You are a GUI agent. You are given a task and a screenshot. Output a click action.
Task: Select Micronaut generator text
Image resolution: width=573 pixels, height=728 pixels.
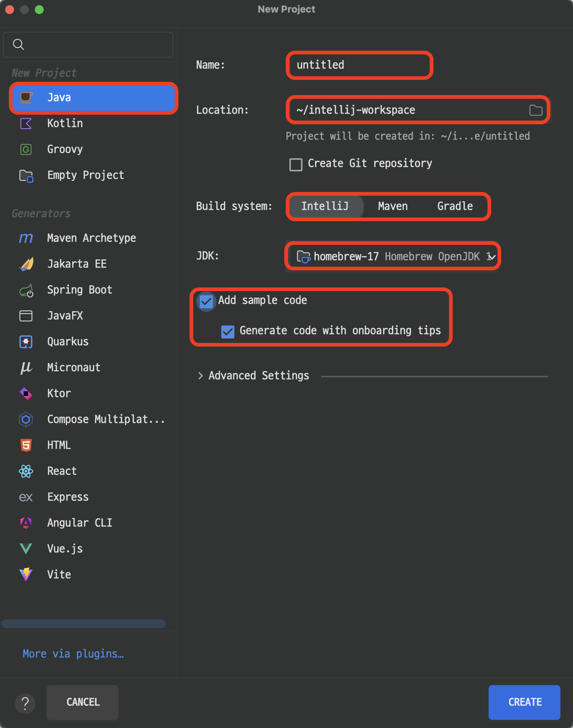(74, 367)
